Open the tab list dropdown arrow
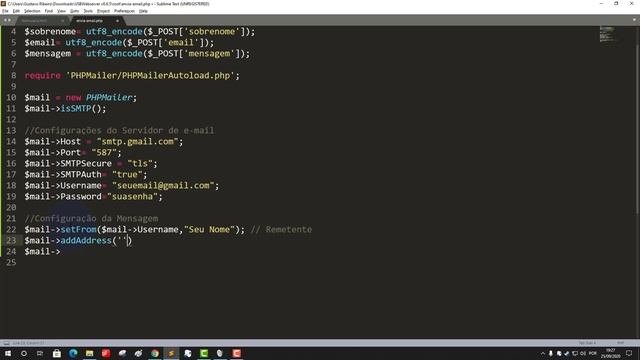Image resolution: width=640 pixels, height=360 pixels. 635,20
